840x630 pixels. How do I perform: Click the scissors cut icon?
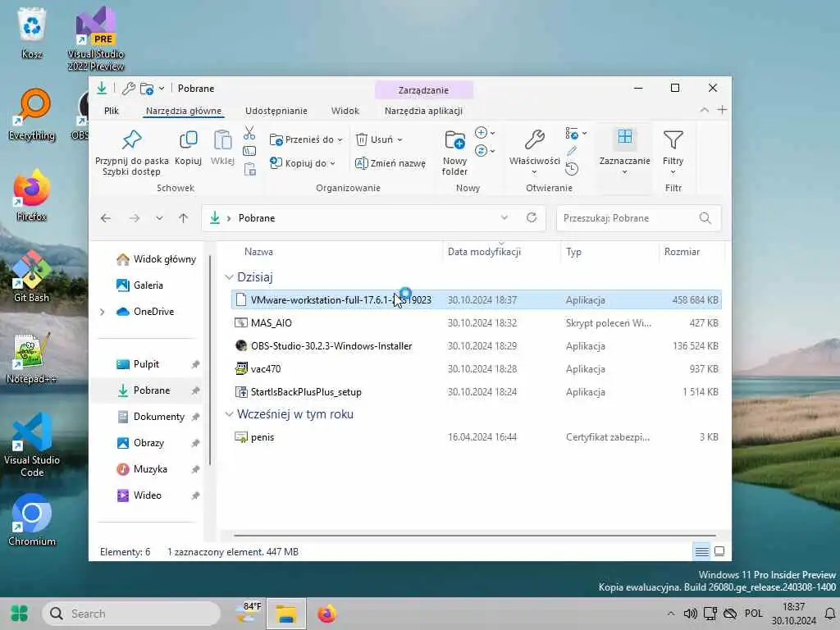pyautogui.click(x=249, y=132)
